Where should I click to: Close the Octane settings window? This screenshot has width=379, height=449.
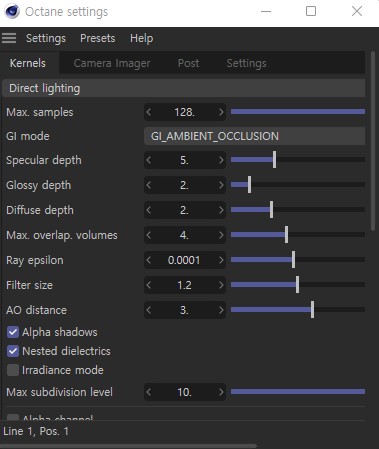click(357, 12)
